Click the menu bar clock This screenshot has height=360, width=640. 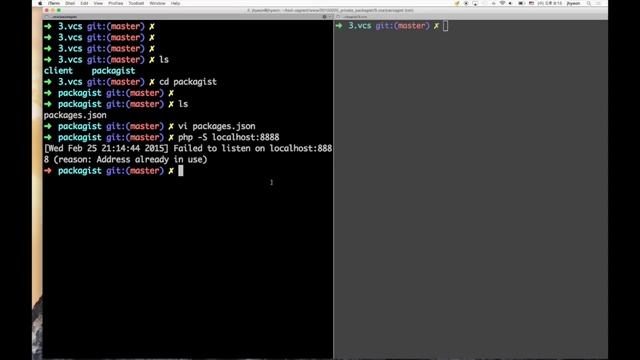(550, 3)
